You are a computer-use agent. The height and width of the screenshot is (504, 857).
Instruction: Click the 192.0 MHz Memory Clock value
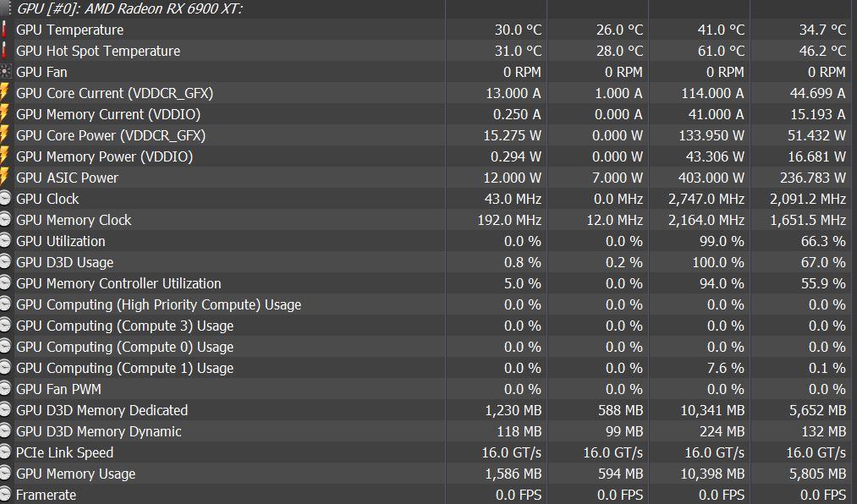(x=509, y=221)
